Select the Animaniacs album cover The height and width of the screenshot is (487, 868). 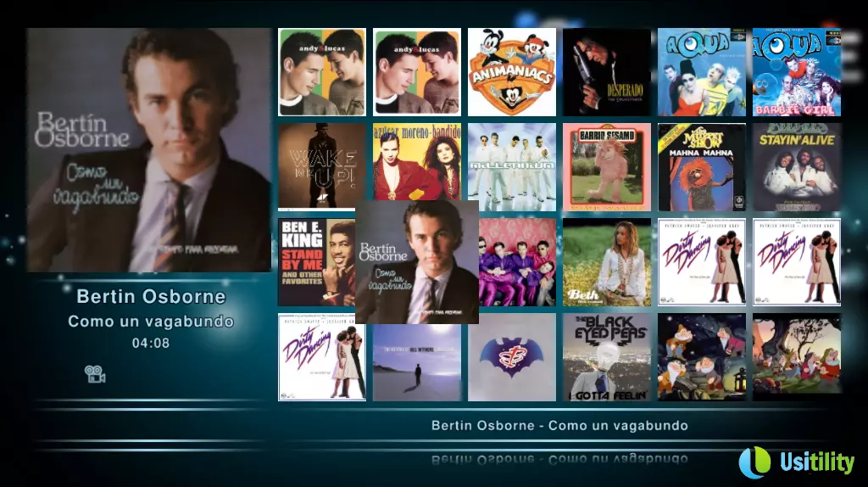pos(512,72)
